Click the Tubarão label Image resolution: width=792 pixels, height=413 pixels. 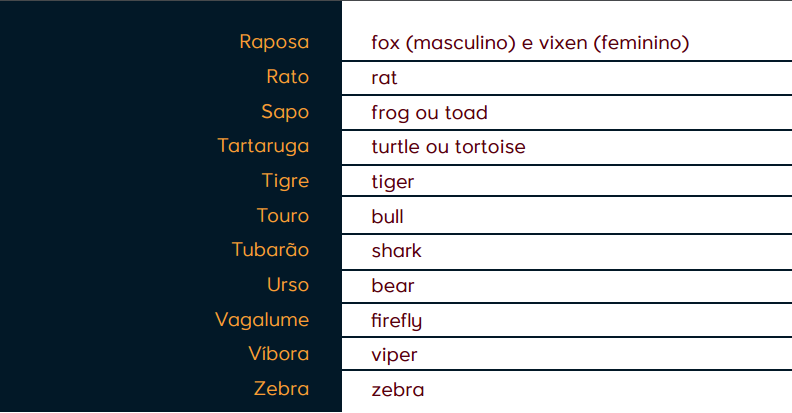[x=270, y=250]
